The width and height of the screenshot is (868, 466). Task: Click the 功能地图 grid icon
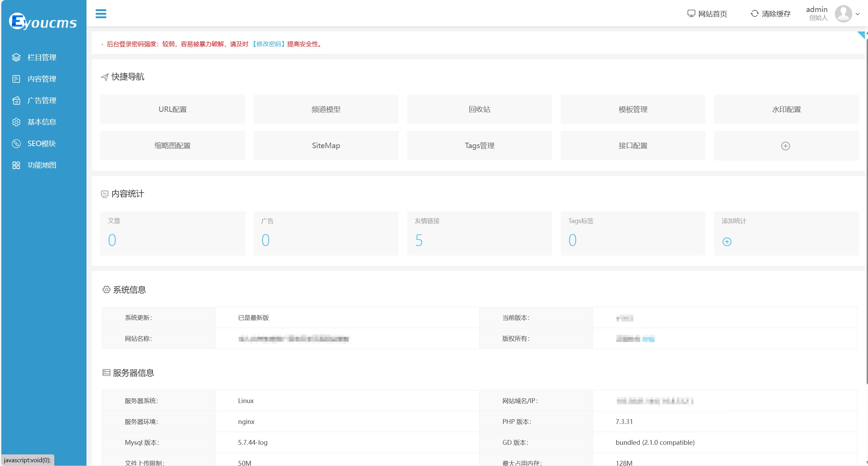[16, 165]
